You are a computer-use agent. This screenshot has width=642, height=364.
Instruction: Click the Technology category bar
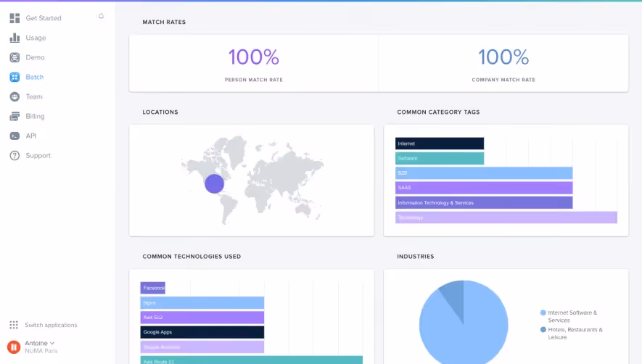click(x=506, y=217)
